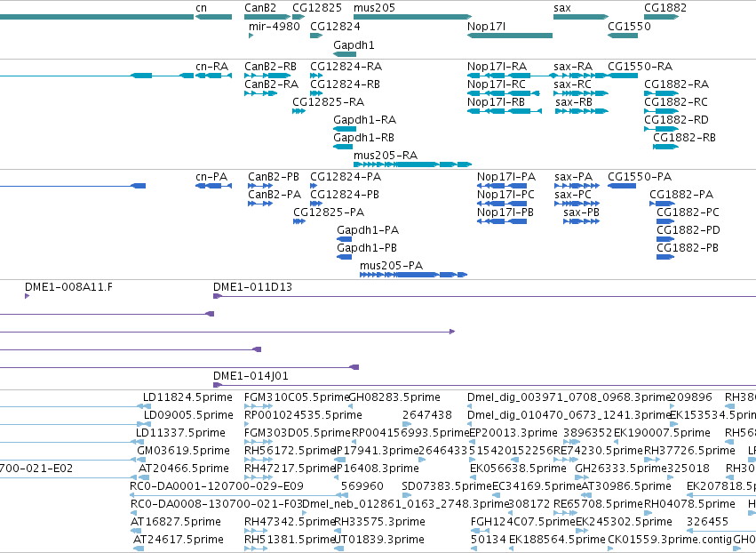This screenshot has width=756, height=553.
Task: Click transcript CG1882-RB
Action: tap(666, 147)
